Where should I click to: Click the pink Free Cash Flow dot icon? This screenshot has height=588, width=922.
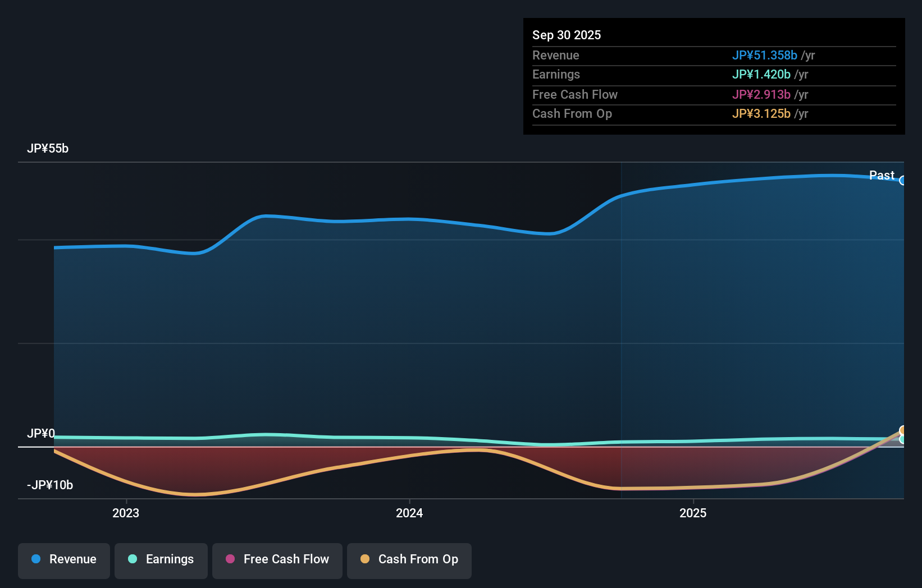pyautogui.click(x=230, y=559)
